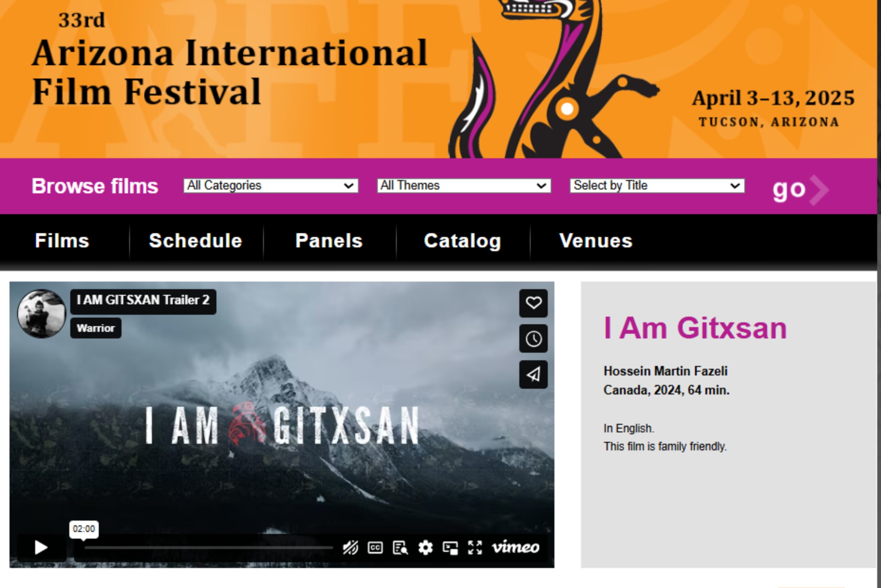Open the All Categories dropdown

click(270, 186)
